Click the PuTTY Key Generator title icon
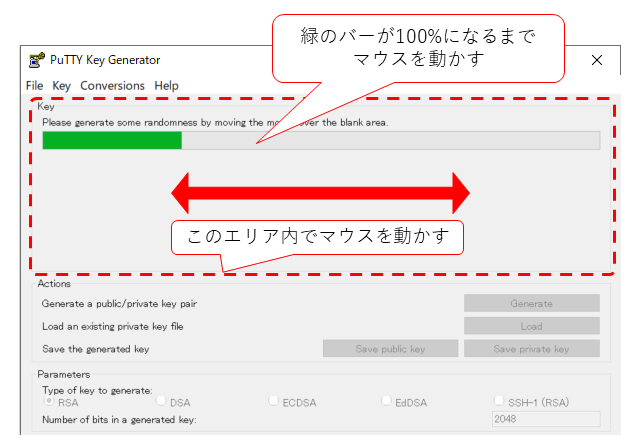Screen dimensions: 640x444 [37, 60]
